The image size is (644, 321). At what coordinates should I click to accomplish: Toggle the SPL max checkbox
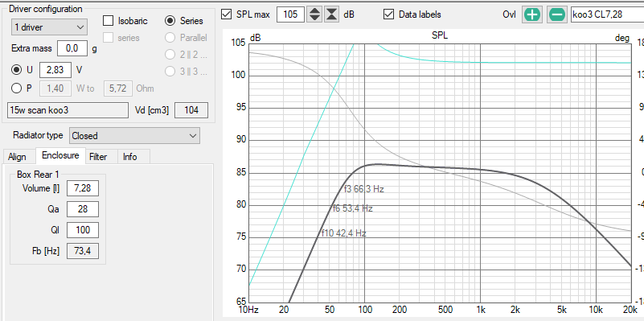point(226,14)
